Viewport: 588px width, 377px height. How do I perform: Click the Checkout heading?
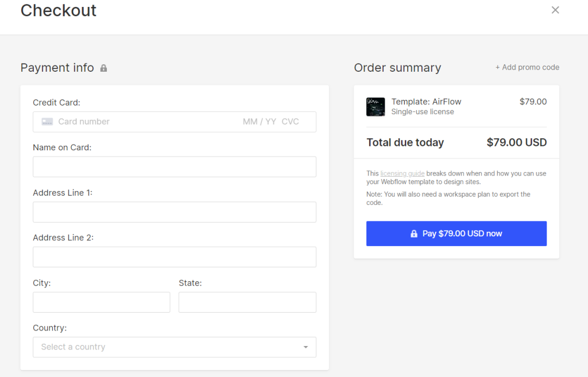(58, 10)
